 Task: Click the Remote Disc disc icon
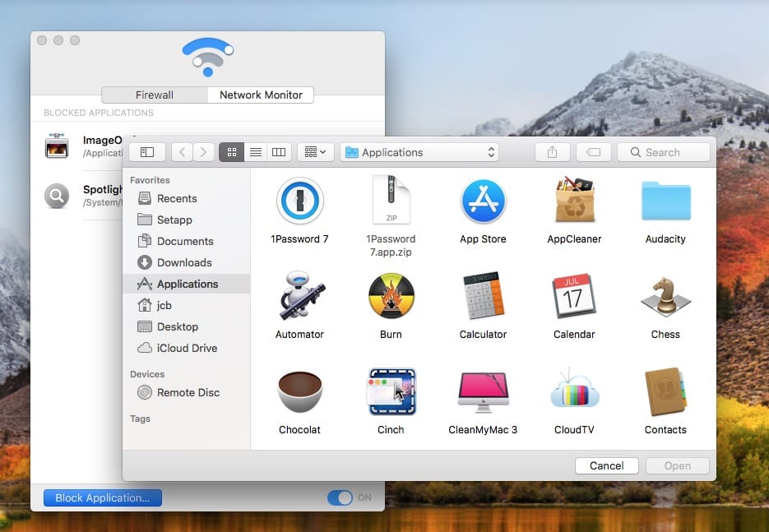[x=145, y=392]
